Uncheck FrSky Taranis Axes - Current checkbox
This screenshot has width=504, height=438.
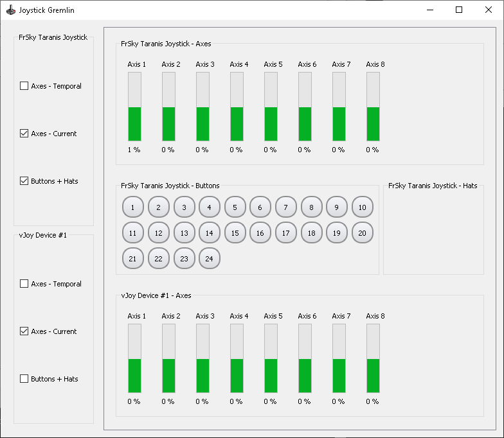pyautogui.click(x=24, y=134)
